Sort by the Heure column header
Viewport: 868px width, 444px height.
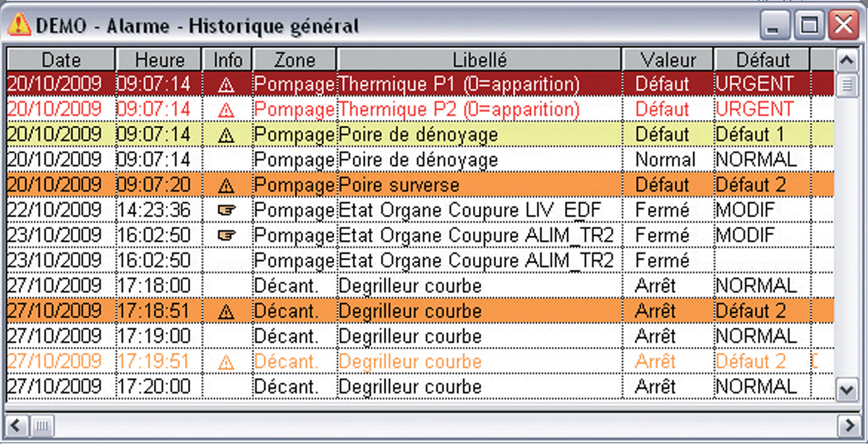(x=159, y=60)
